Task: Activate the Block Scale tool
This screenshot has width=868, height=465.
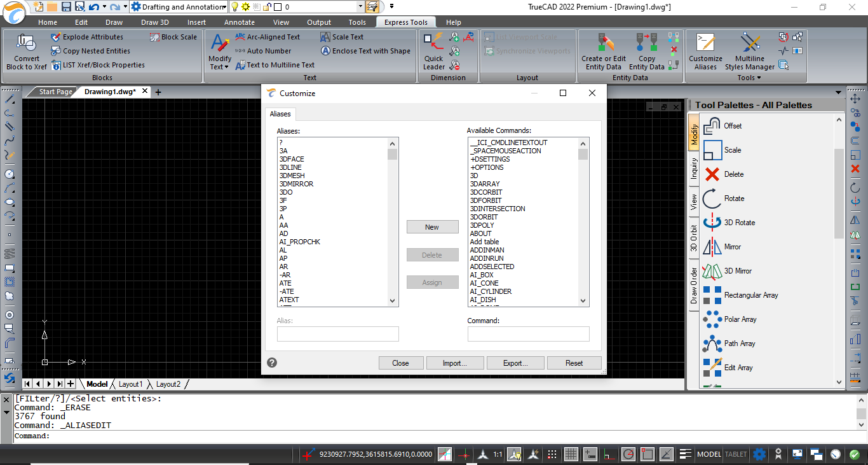Action: [173, 37]
